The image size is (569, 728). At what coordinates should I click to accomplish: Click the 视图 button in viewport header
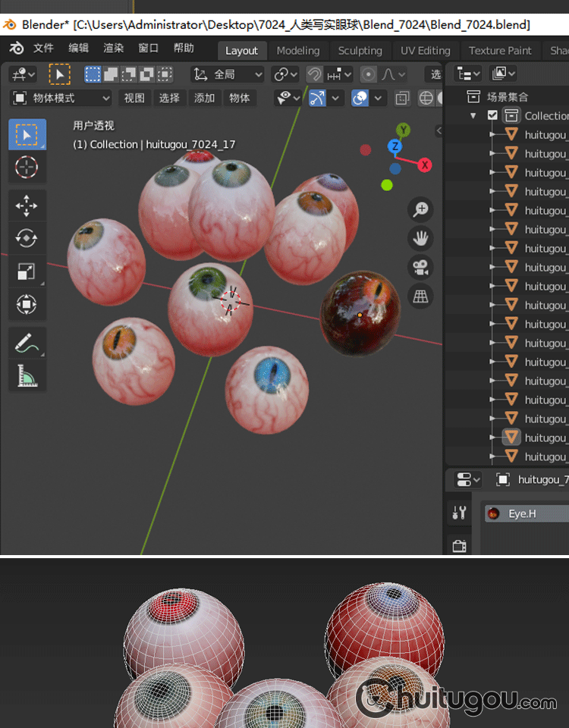pyautogui.click(x=134, y=98)
